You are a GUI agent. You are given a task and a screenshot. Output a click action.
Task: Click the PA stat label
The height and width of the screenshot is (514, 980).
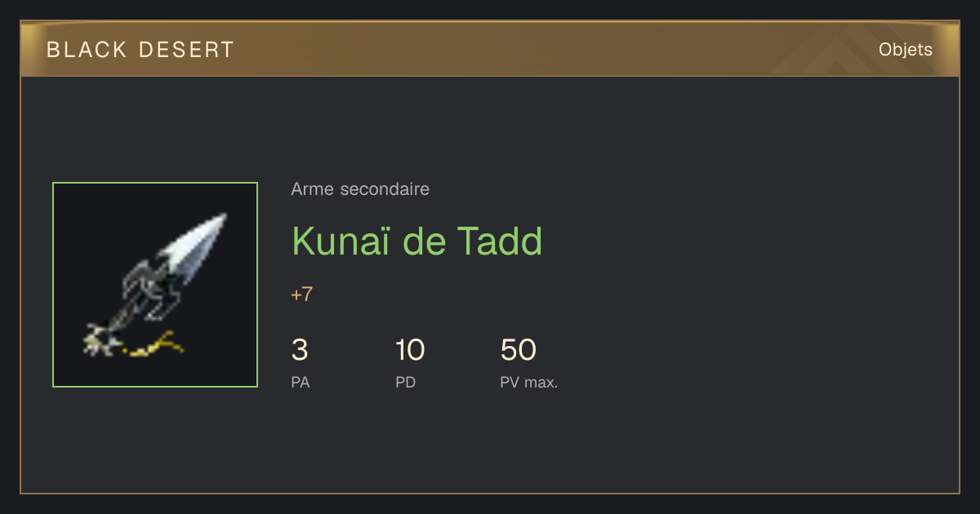pyautogui.click(x=301, y=382)
